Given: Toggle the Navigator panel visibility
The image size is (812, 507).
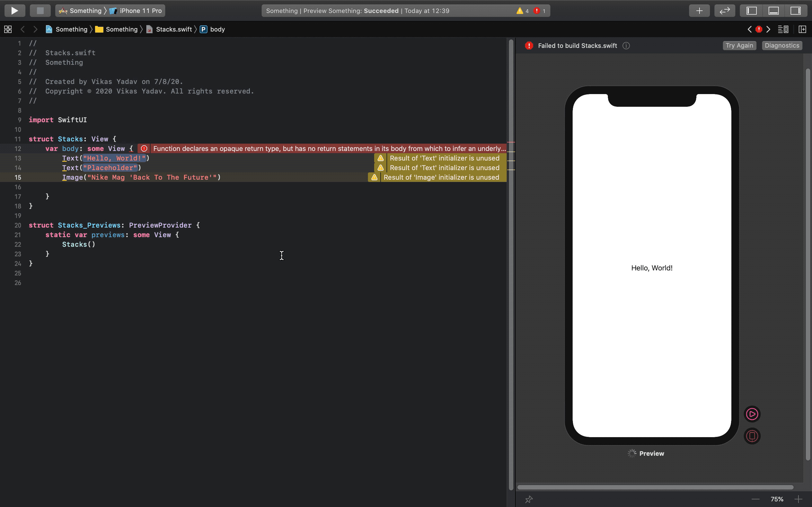Looking at the screenshot, I should tap(750, 10).
